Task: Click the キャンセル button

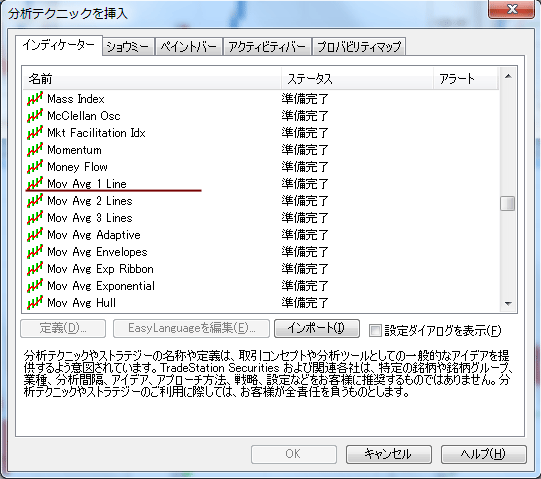Action: click(x=388, y=454)
